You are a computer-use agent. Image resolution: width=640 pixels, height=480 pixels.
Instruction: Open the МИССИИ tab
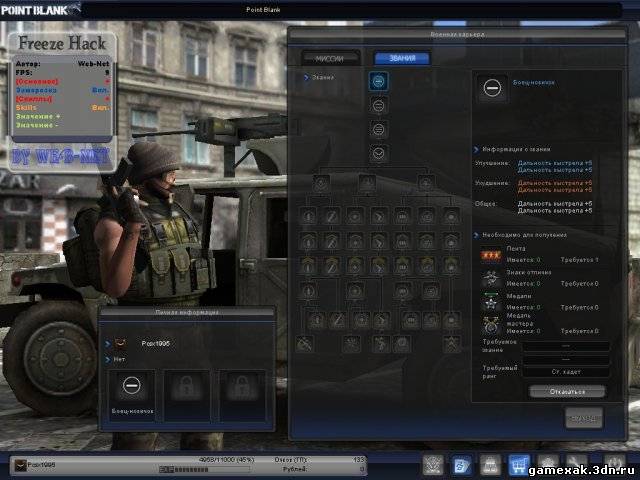coord(330,58)
